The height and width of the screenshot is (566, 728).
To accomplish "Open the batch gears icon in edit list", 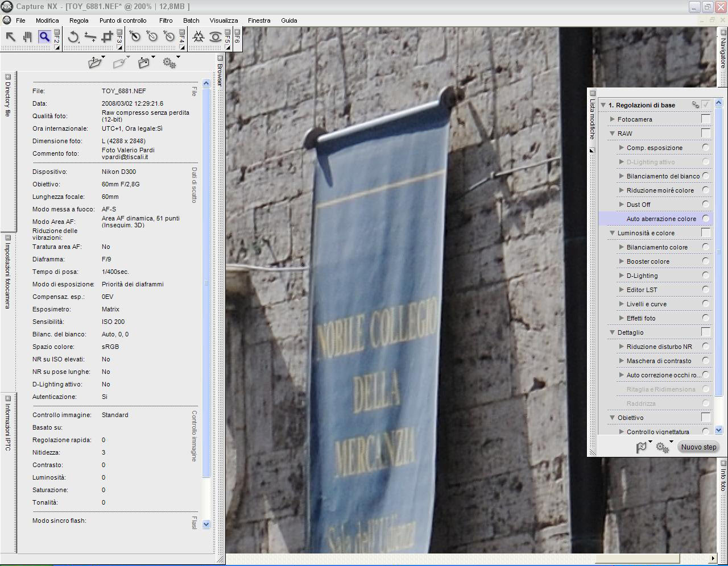I will click(663, 447).
